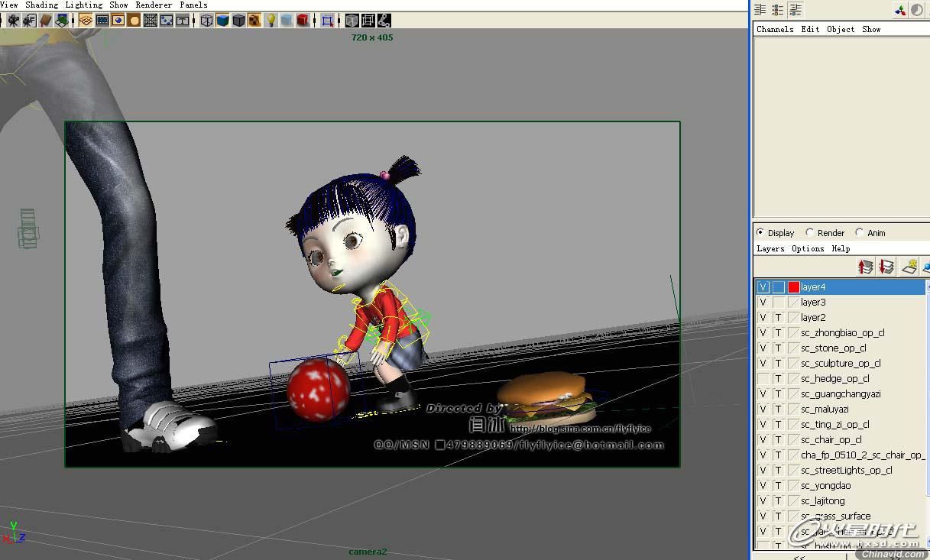This screenshot has width=930, height=560.
Task: Toggle the safe action icon
Action: coord(166,21)
